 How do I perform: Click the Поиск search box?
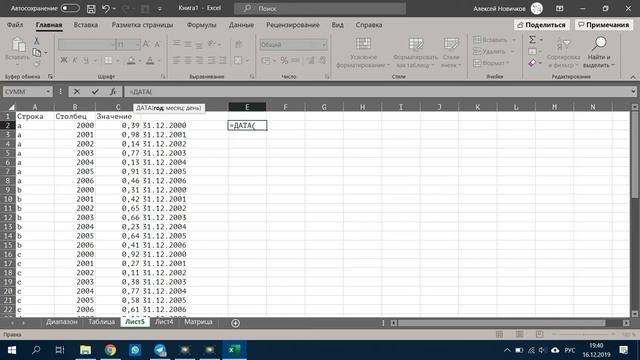(x=320, y=8)
